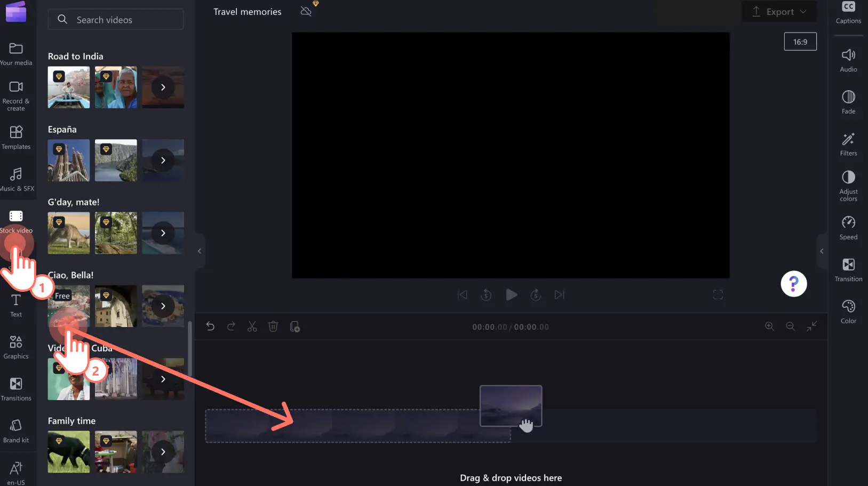Zoom out on the timeline
Image resolution: width=868 pixels, height=486 pixels.
pyautogui.click(x=790, y=326)
